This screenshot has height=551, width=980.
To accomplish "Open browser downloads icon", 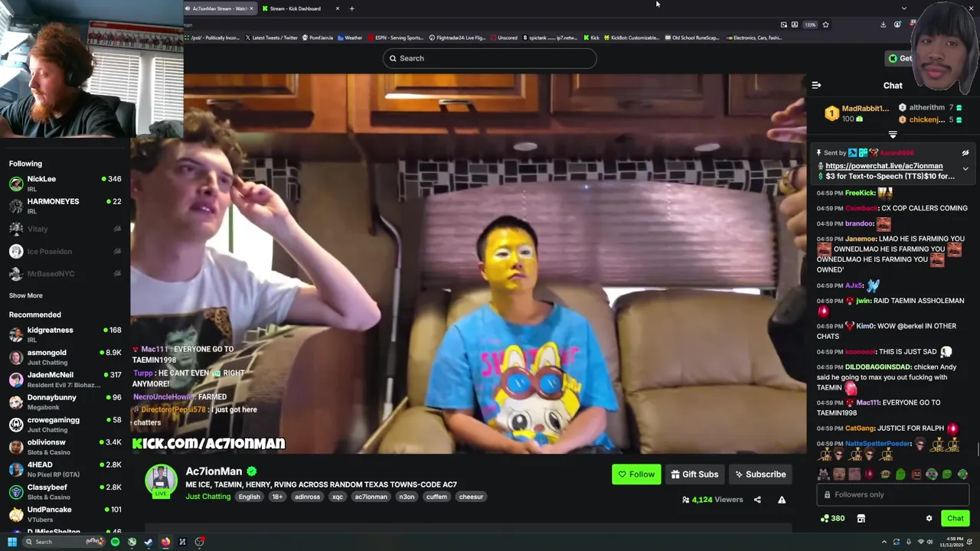I will pyautogui.click(x=883, y=24).
